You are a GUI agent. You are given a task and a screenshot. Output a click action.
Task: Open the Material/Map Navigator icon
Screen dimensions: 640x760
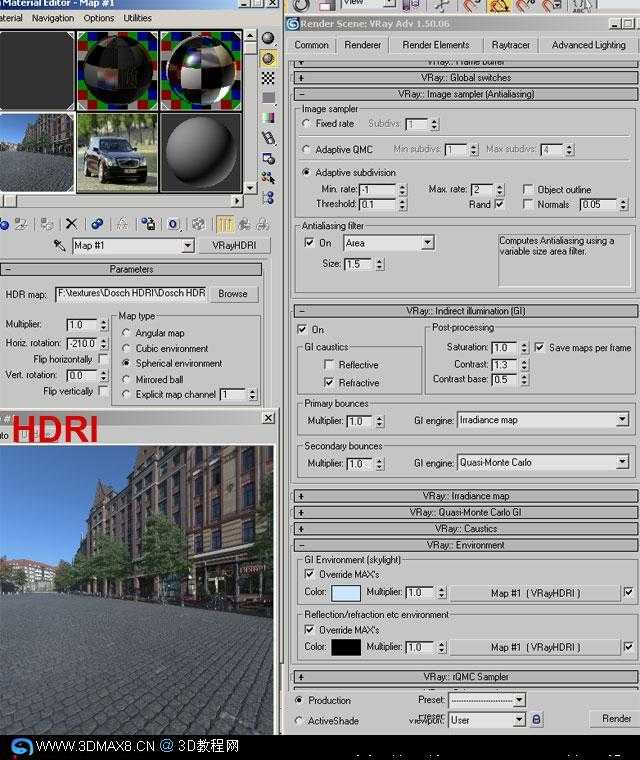(x=268, y=197)
